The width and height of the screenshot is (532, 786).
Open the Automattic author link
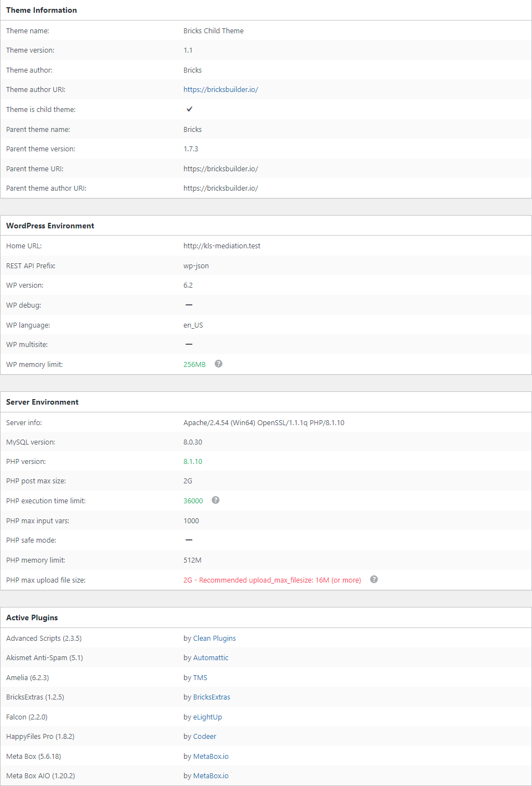pyautogui.click(x=211, y=658)
